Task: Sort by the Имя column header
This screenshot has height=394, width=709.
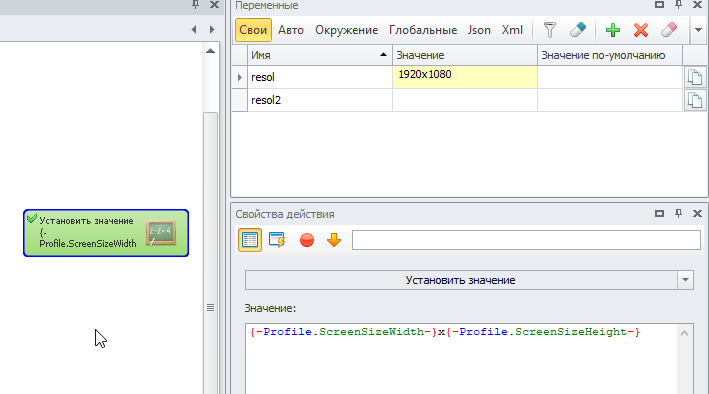Action: click(320, 55)
